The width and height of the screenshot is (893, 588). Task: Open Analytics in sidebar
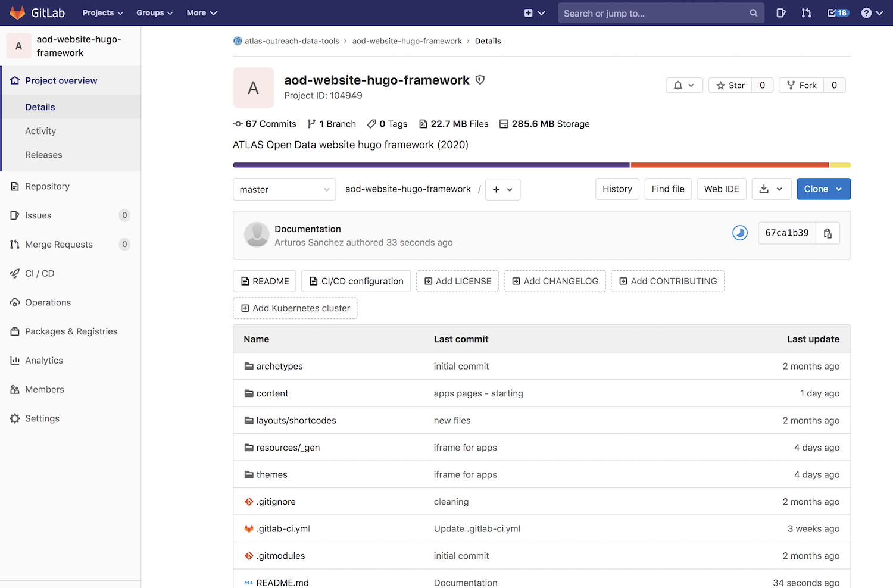pyautogui.click(x=71, y=361)
